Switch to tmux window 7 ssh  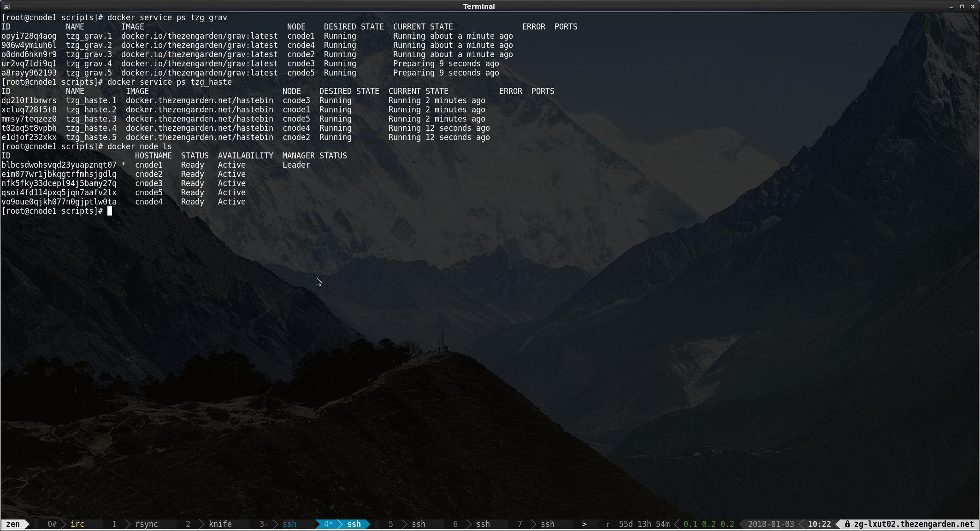point(536,524)
